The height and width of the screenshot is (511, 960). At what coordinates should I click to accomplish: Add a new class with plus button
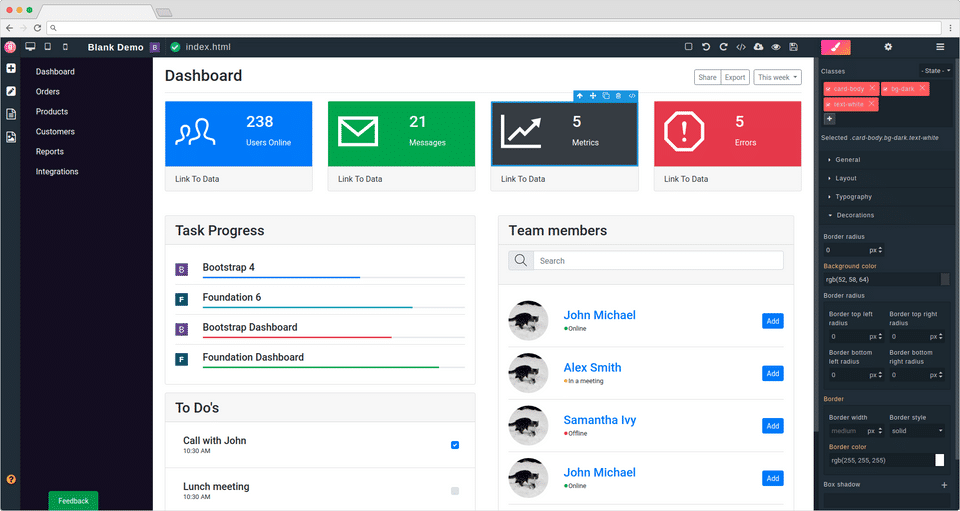click(x=829, y=119)
